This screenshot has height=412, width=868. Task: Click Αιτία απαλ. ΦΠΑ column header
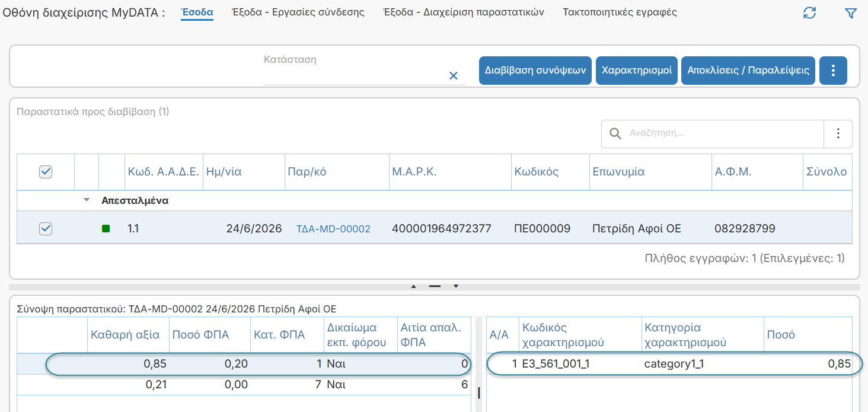click(x=434, y=335)
